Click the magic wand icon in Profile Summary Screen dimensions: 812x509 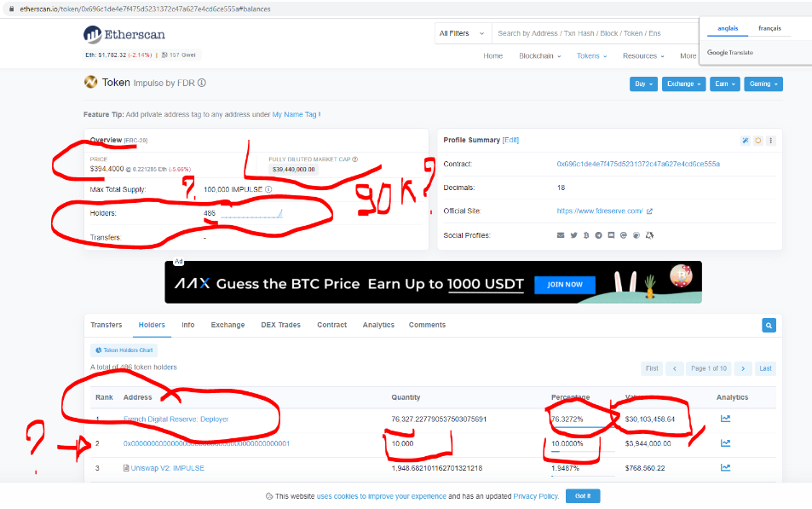tap(746, 141)
